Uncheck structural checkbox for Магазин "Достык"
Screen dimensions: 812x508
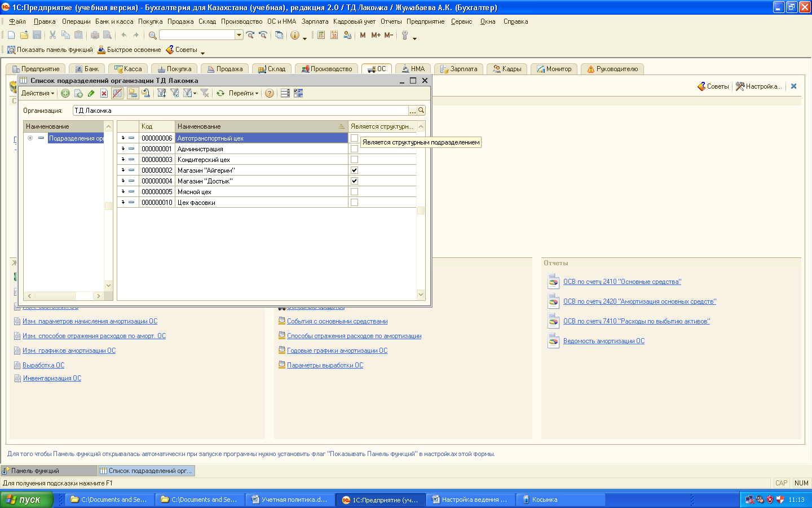pos(354,181)
